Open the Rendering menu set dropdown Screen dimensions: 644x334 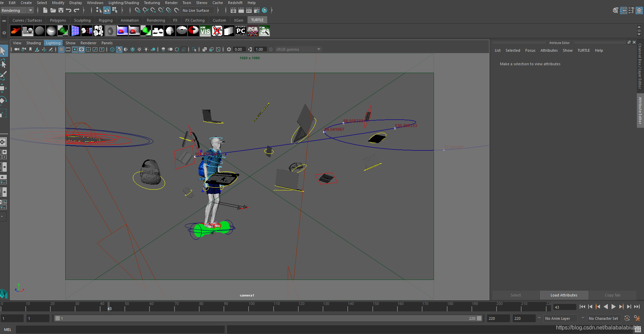(17, 10)
